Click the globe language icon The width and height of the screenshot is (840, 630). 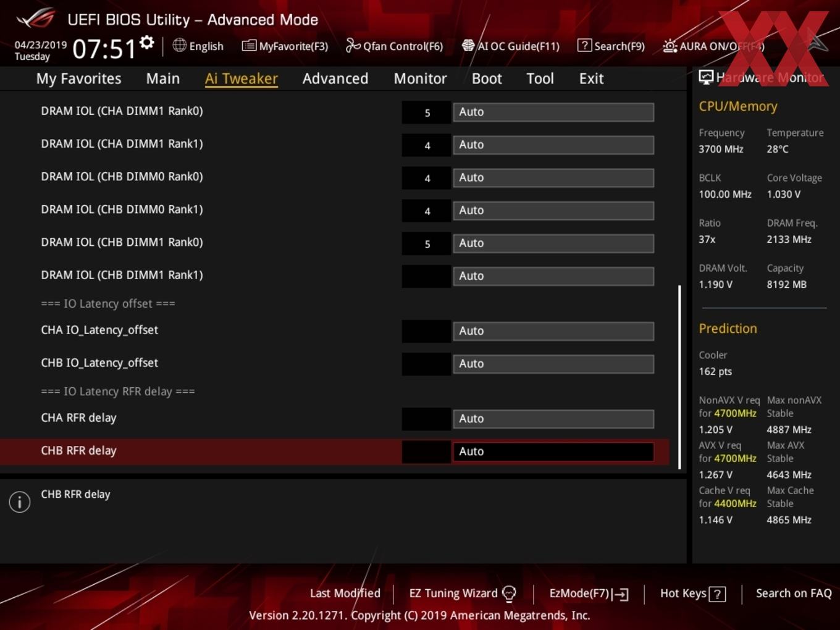(x=179, y=45)
